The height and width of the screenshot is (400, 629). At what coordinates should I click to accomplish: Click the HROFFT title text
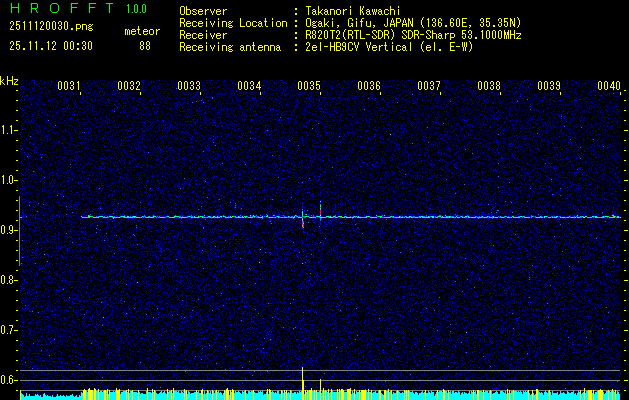point(61,8)
